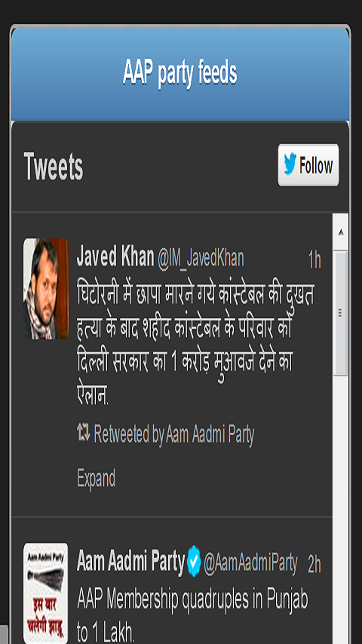
Task: Open the 2h timestamp of the second tweet
Action: (314, 565)
